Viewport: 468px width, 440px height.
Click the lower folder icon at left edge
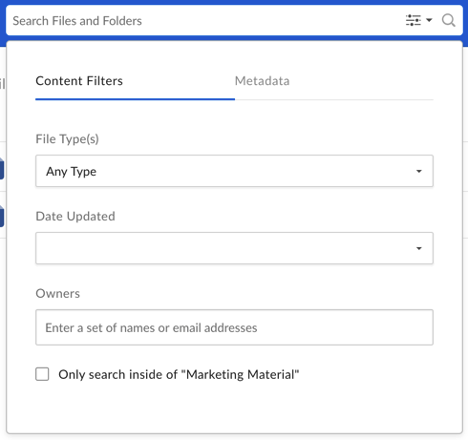pyautogui.click(x=2, y=217)
